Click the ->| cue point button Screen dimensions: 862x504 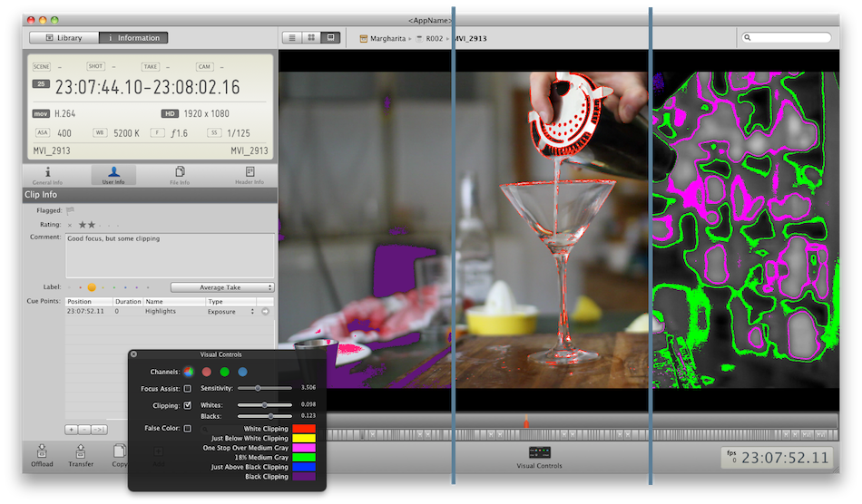click(99, 430)
